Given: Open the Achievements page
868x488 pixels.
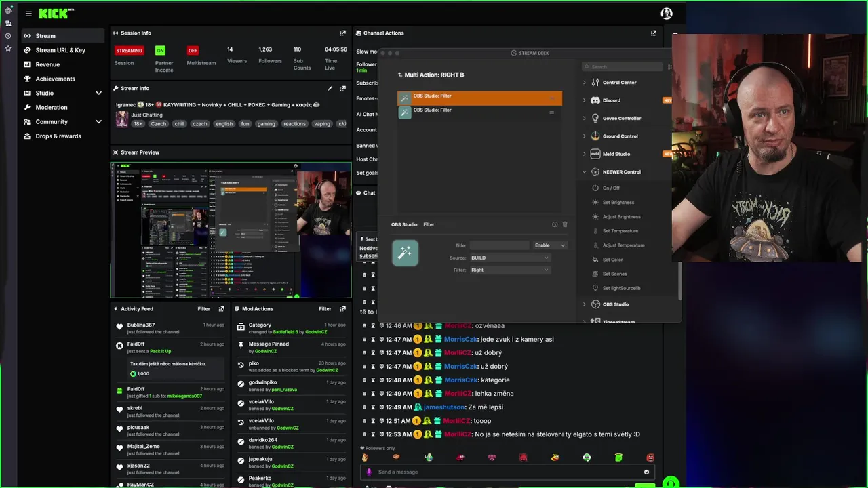Looking at the screenshot, I should (x=63, y=79).
